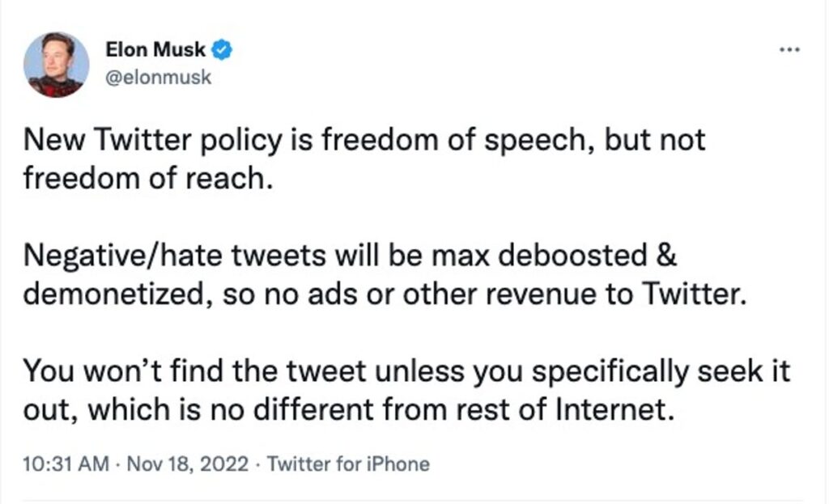829x504 pixels.
Task: Click the word "deboosted" in the tweet
Action: click(x=572, y=255)
